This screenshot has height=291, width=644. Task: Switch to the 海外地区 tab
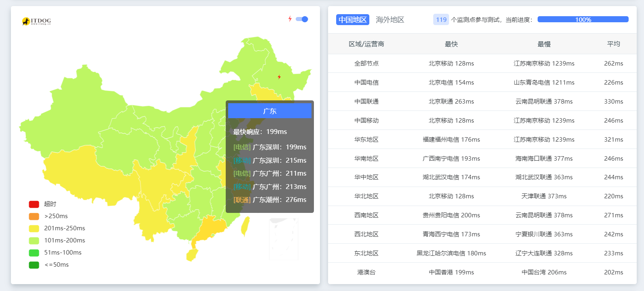tap(390, 19)
